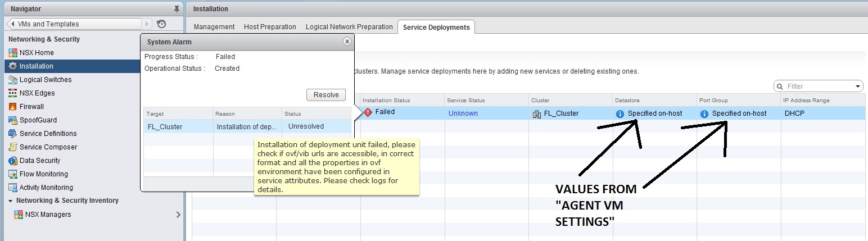Sort by Datastore column header
This screenshot has width=868, height=241.
[655, 101]
